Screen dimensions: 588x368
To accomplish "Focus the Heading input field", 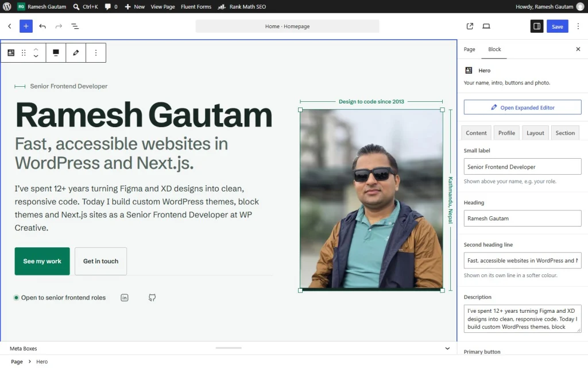I will point(523,218).
